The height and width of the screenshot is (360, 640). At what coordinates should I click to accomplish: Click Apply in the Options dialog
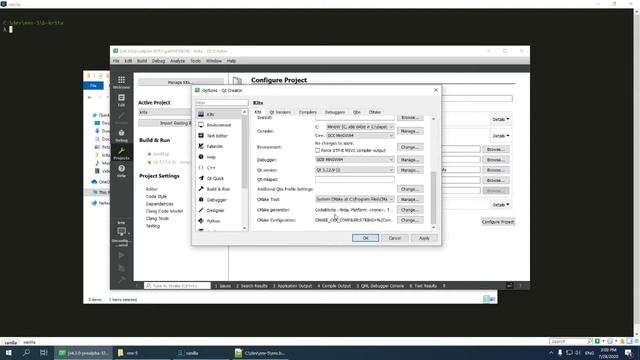click(x=424, y=238)
